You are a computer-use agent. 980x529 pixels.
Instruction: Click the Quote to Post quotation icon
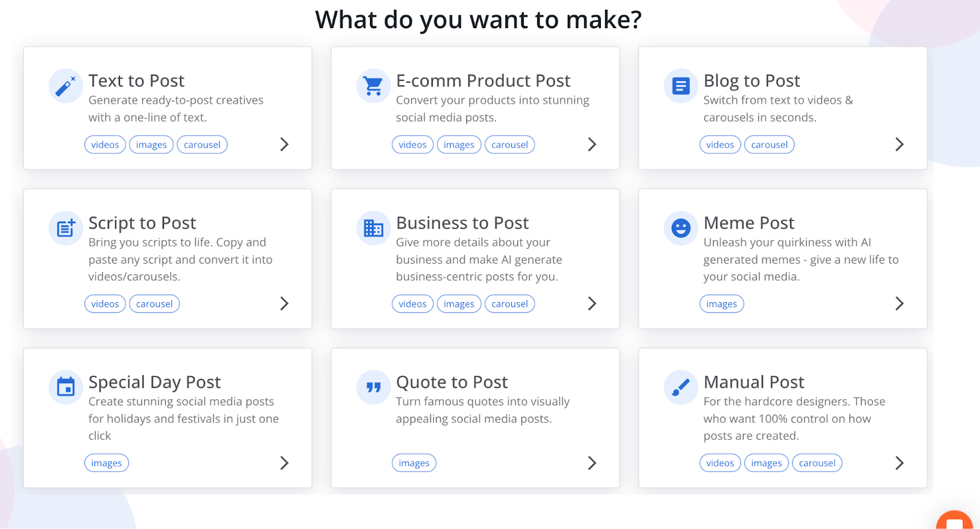(373, 387)
